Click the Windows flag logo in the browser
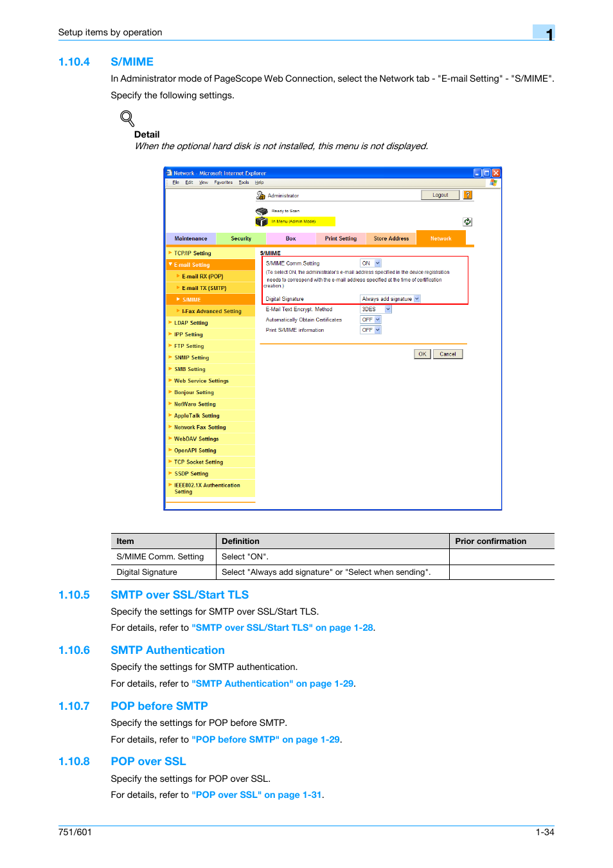 click(x=493, y=183)
